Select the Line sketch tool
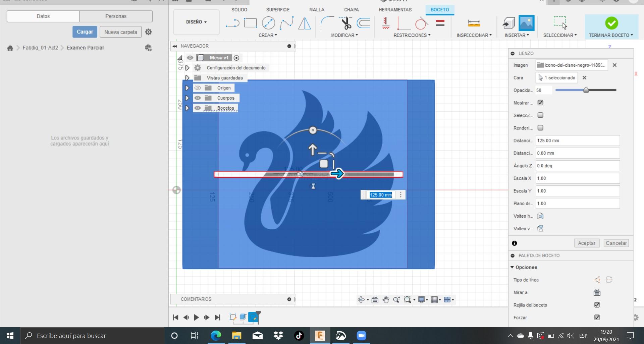Image resolution: width=644 pixels, height=344 pixels. (232, 23)
